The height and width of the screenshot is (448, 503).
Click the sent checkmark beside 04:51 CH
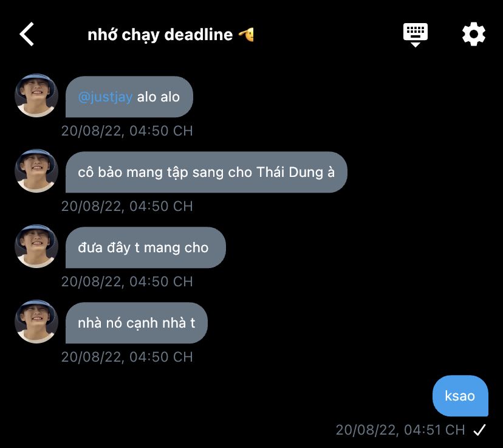[x=479, y=430]
